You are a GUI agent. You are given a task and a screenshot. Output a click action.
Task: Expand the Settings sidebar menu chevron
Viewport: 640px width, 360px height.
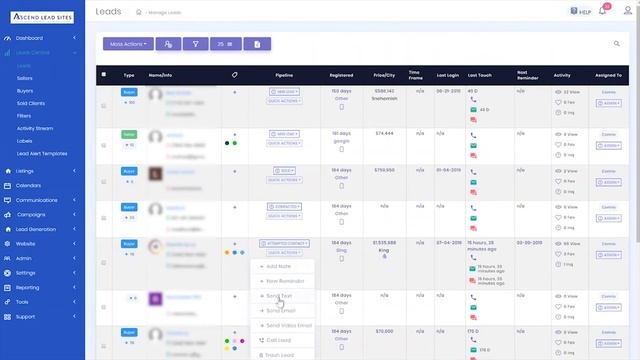(x=74, y=273)
